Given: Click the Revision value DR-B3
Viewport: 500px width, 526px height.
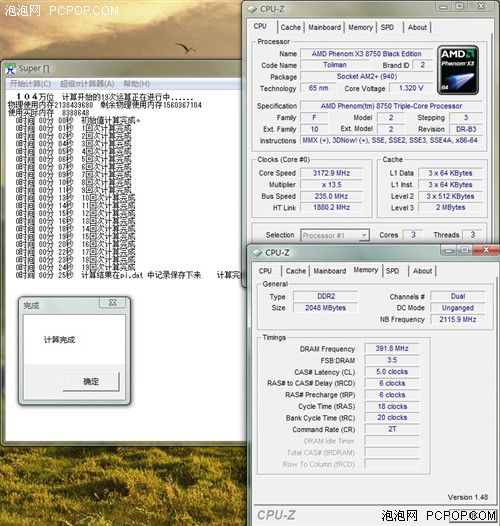Looking at the screenshot, I should (466, 129).
